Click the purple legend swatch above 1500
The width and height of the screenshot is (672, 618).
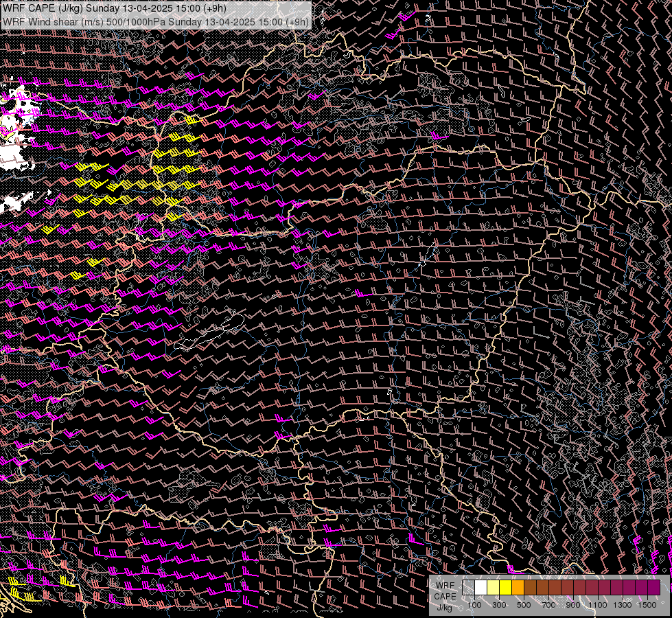coord(654,587)
